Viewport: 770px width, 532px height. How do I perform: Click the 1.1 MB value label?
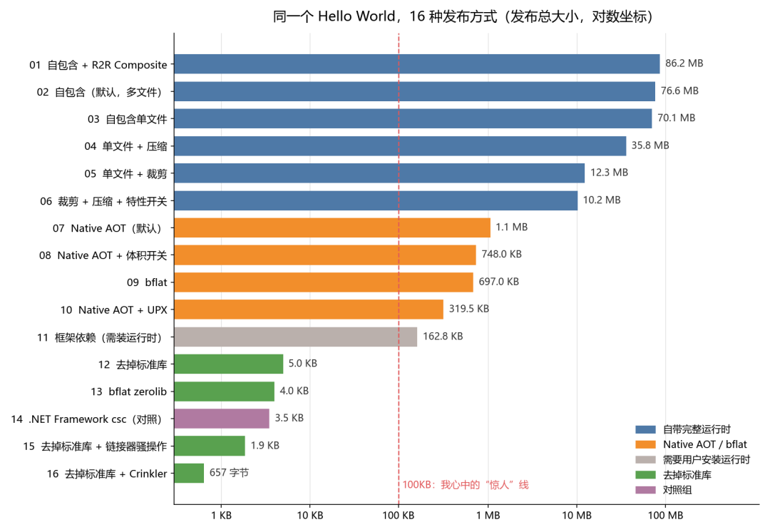coord(511,227)
